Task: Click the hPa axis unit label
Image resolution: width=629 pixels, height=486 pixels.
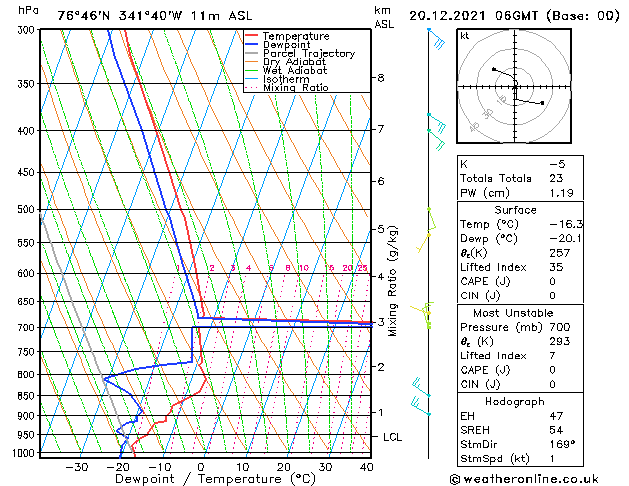Action: point(28,10)
